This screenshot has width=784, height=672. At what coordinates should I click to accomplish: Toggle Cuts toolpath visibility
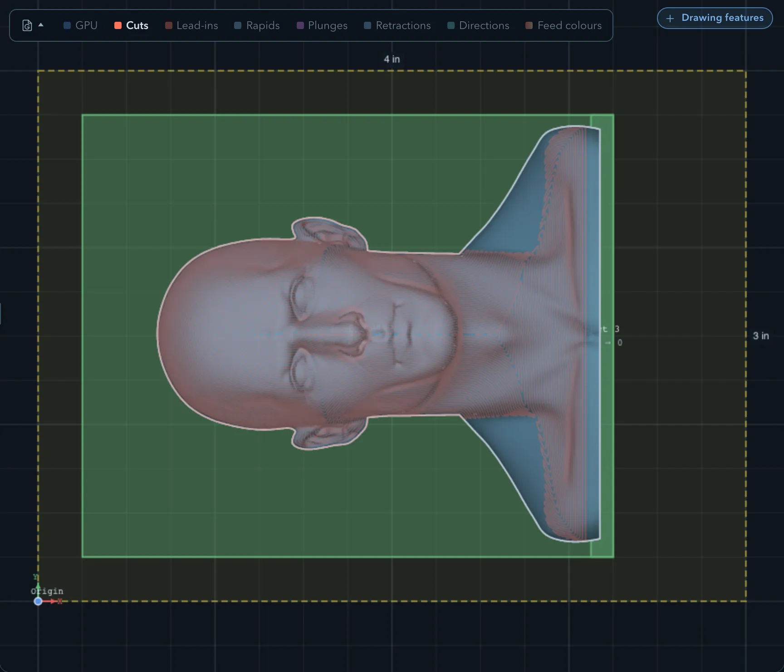tap(131, 25)
